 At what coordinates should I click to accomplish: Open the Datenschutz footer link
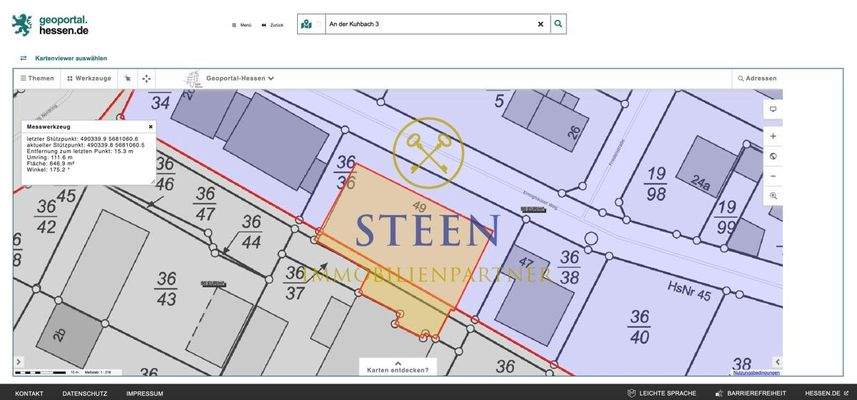coord(85,393)
